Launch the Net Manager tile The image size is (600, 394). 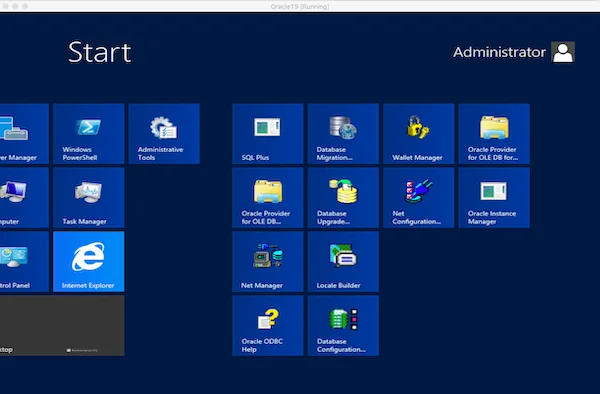click(x=268, y=261)
